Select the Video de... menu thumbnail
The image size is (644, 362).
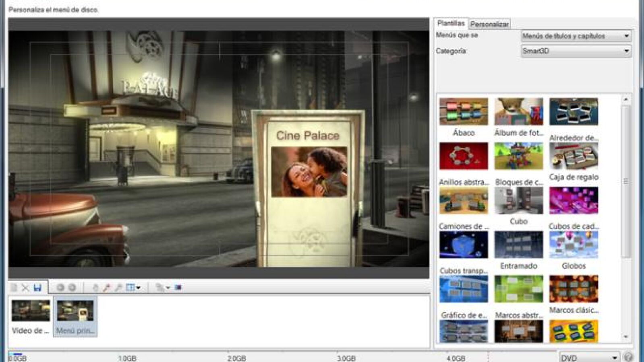point(31,317)
